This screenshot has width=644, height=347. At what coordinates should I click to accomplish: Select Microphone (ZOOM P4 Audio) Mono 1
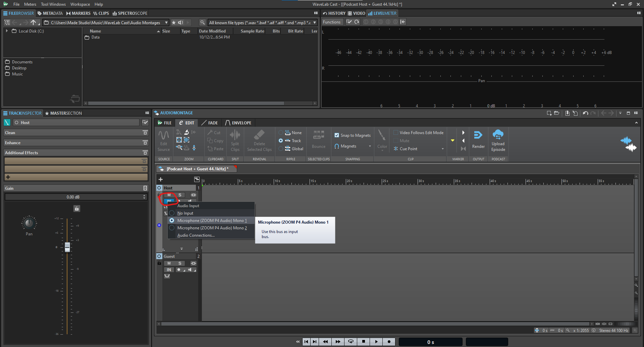click(x=211, y=221)
